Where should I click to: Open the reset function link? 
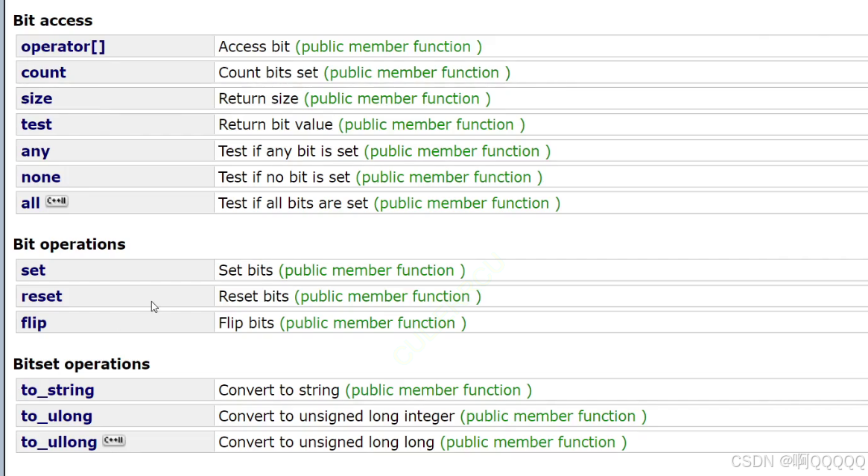point(42,296)
